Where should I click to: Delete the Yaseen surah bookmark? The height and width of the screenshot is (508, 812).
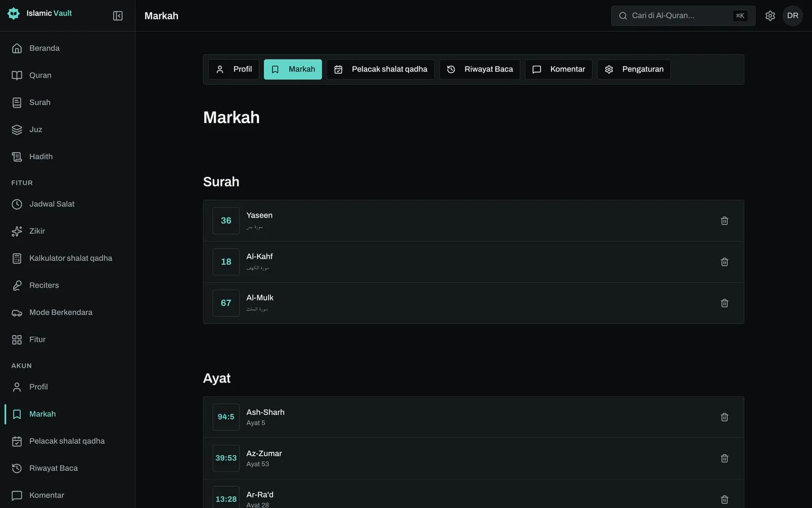click(724, 220)
